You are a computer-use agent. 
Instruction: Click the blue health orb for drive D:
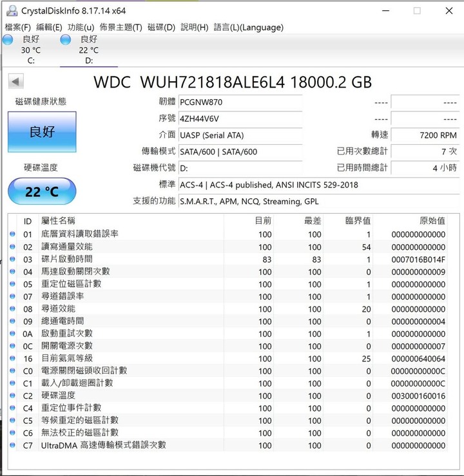coord(65,40)
